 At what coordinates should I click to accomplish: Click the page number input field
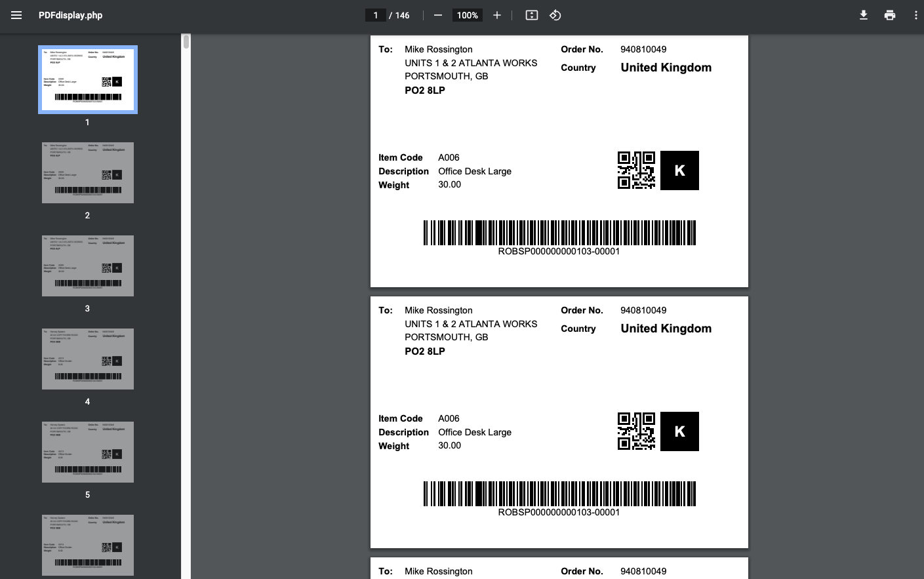click(376, 14)
